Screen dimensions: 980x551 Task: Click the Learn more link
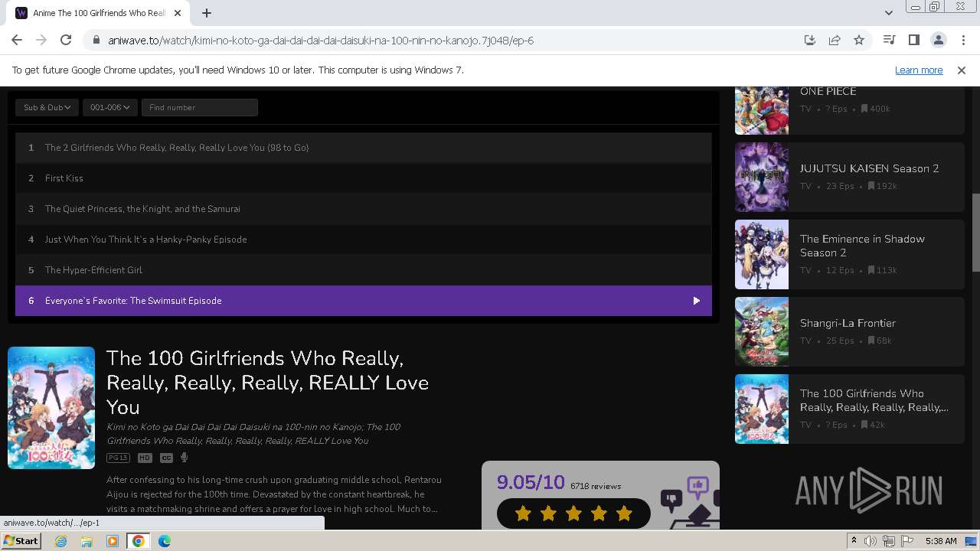pos(919,70)
